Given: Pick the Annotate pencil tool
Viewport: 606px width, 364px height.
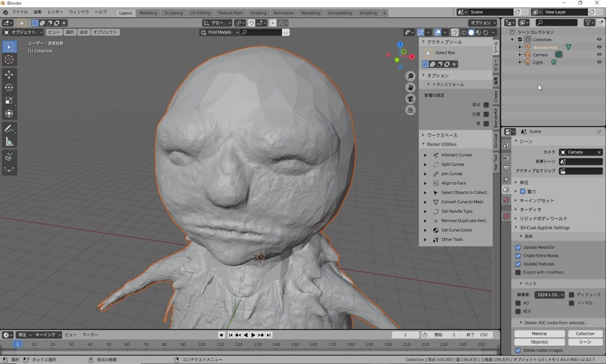Looking at the screenshot, I should click(9, 129).
